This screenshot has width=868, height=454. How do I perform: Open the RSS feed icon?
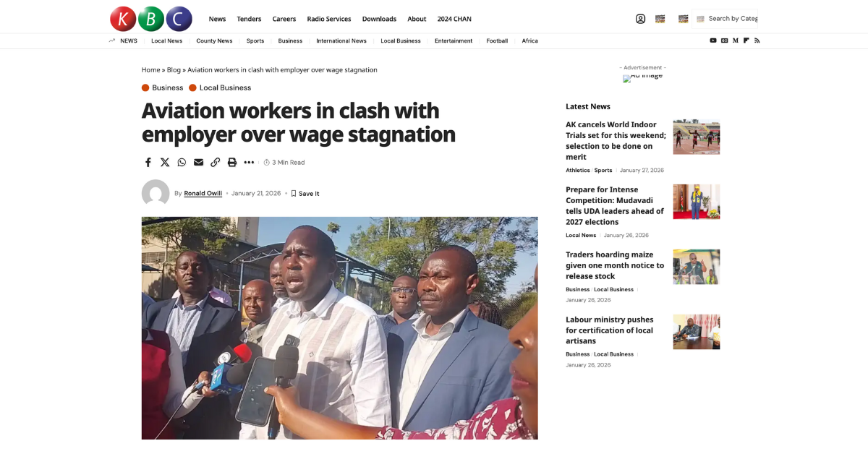[x=757, y=41]
